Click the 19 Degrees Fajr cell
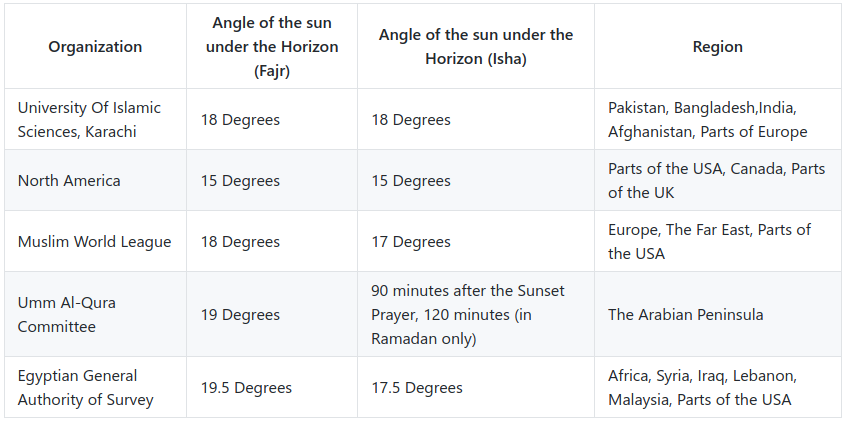Image resolution: width=845 pixels, height=422 pixels. pyautogui.click(x=272, y=314)
